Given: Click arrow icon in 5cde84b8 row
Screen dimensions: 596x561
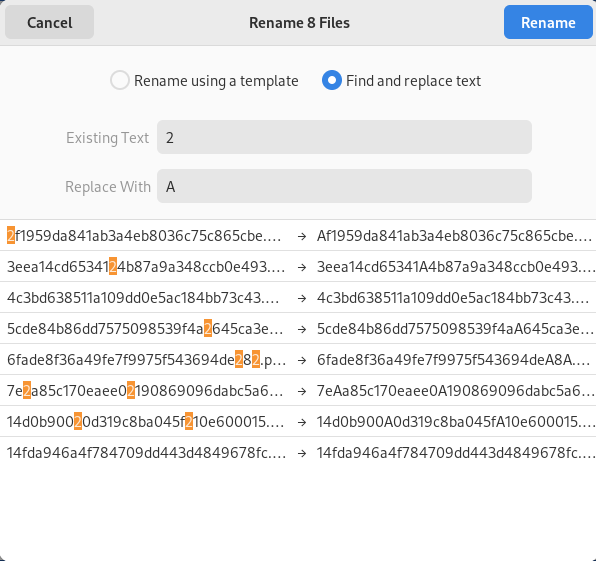Looking at the screenshot, I should [x=302, y=329].
